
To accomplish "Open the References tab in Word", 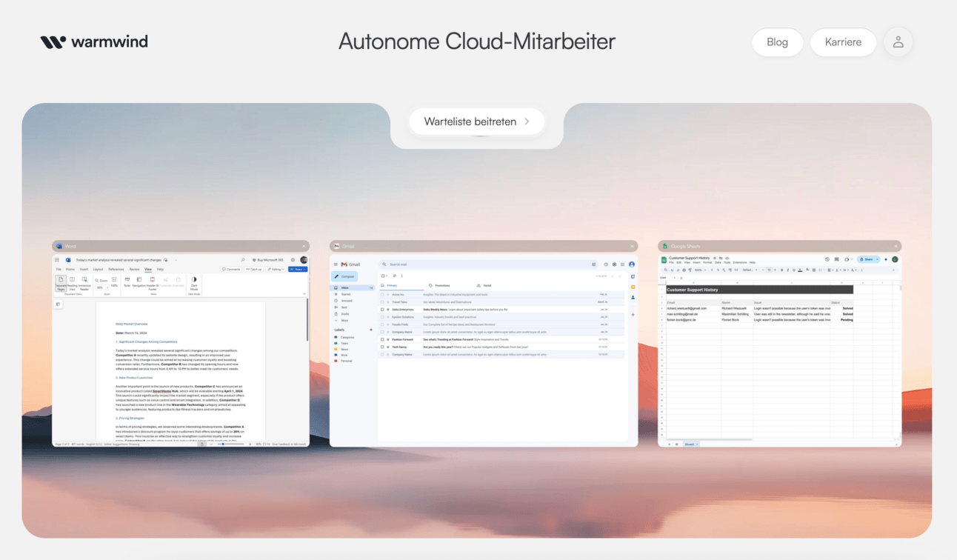I will pyautogui.click(x=116, y=270).
